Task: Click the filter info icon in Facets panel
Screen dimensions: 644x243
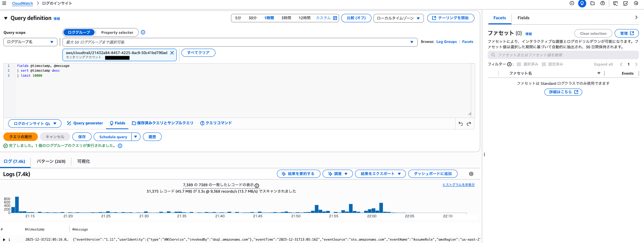Action: coord(509,64)
